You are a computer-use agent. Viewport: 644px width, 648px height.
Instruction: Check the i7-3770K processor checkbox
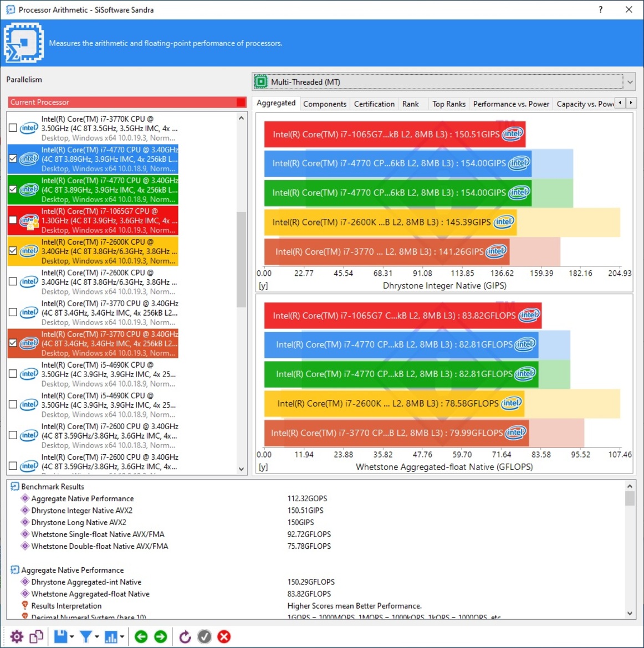click(x=13, y=128)
